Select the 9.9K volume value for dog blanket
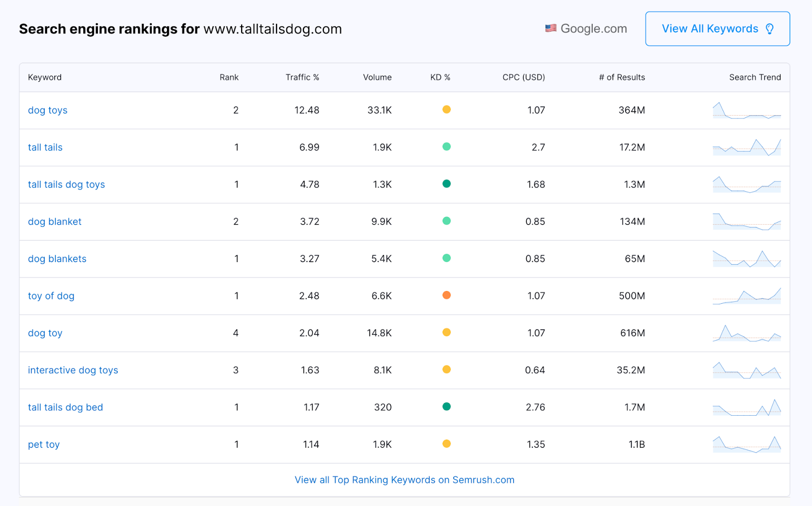Screen dimensions: 812x506 point(382,222)
